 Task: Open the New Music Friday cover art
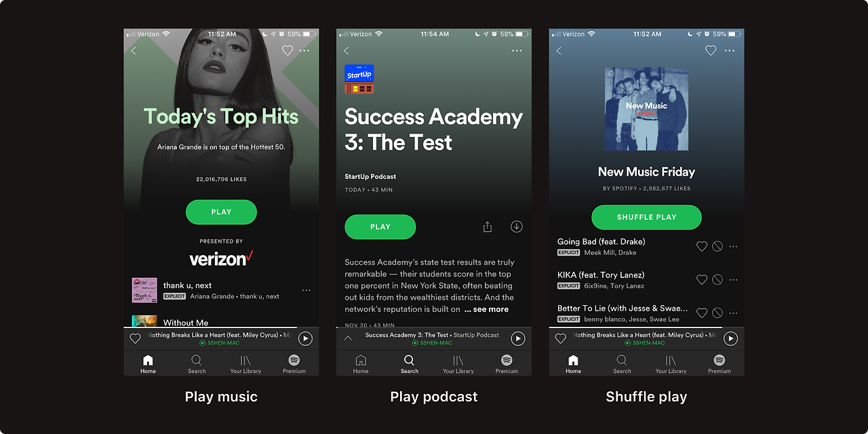pos(646,108)
